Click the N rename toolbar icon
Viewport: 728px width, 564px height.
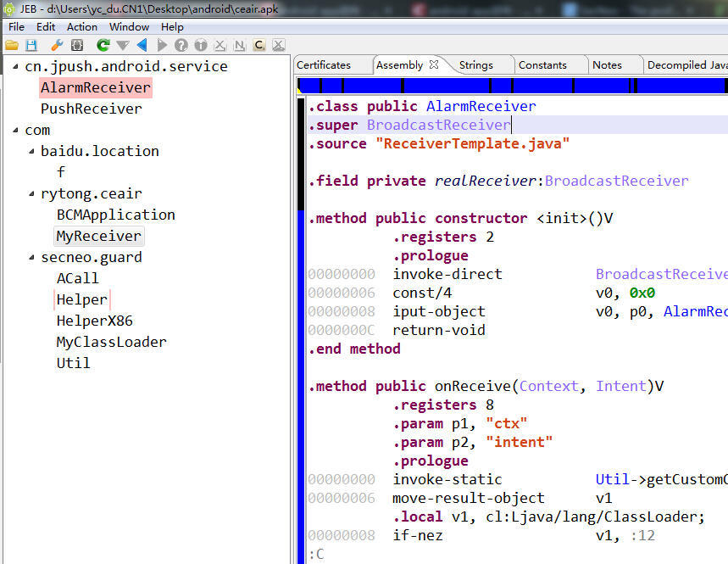(240, 45)
